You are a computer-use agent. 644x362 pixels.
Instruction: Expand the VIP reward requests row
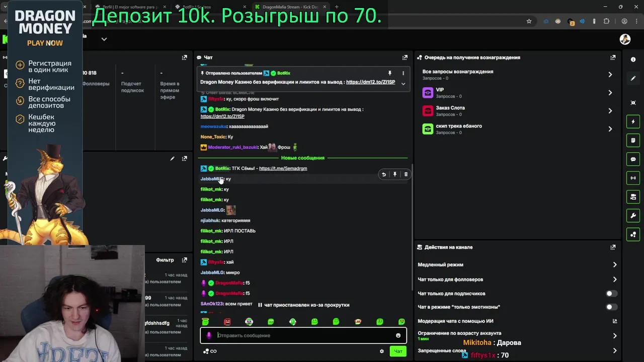(518, 93)
